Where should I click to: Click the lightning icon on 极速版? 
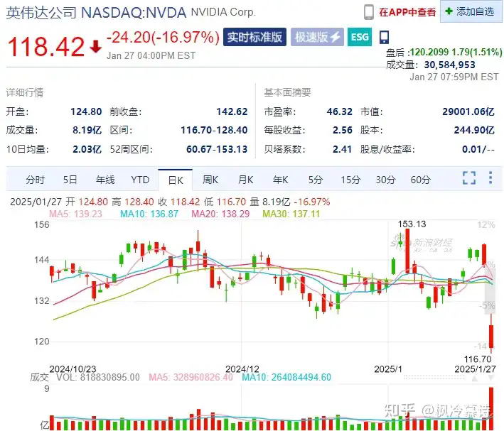336,38
